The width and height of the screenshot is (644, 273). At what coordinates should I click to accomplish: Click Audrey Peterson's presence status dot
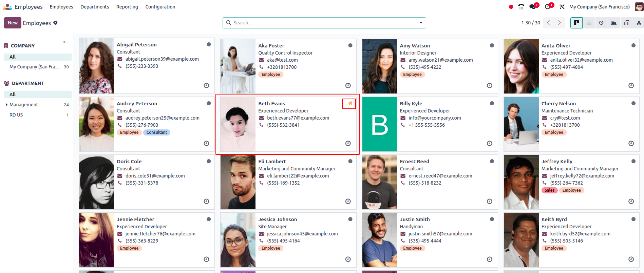coord(209,103)
